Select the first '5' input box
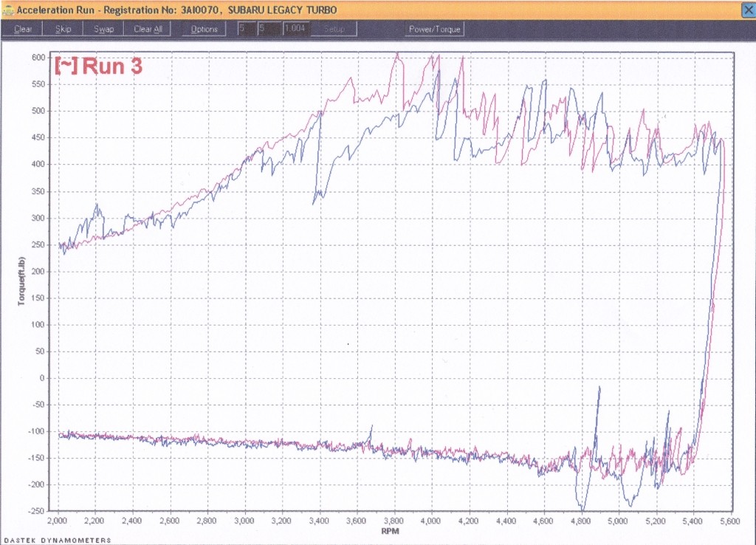Screen dimensions: 756x545 pyautogui.click(x=245, y=29)
